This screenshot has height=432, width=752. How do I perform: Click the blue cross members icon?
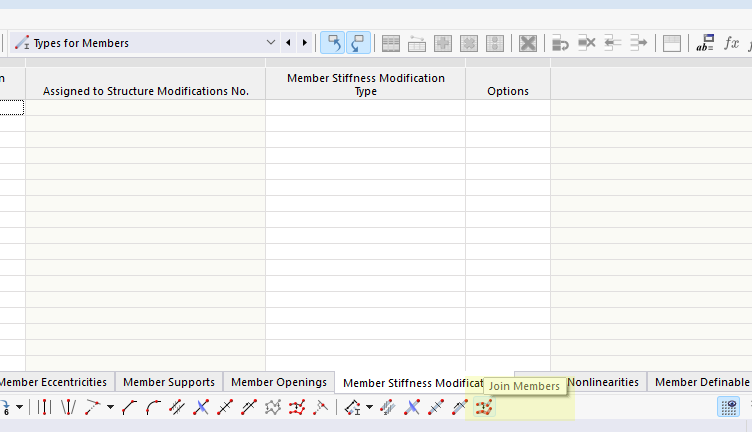click(201, 408)
